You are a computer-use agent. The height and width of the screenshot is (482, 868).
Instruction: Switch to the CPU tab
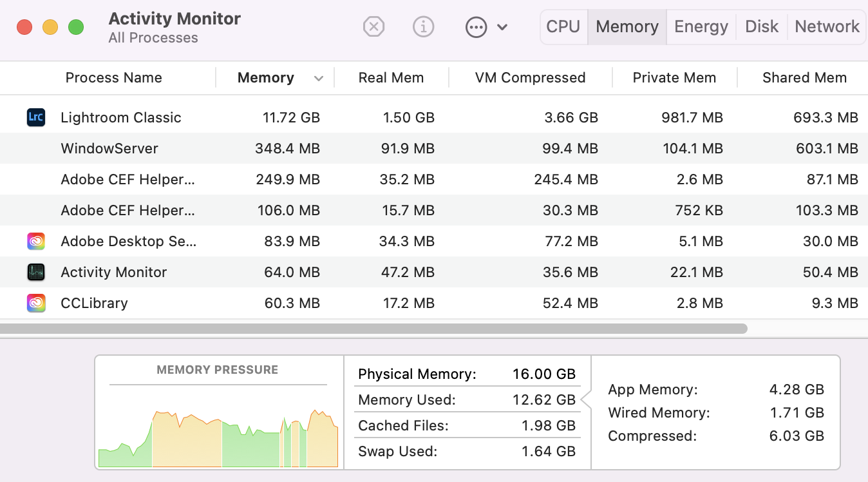563,26
